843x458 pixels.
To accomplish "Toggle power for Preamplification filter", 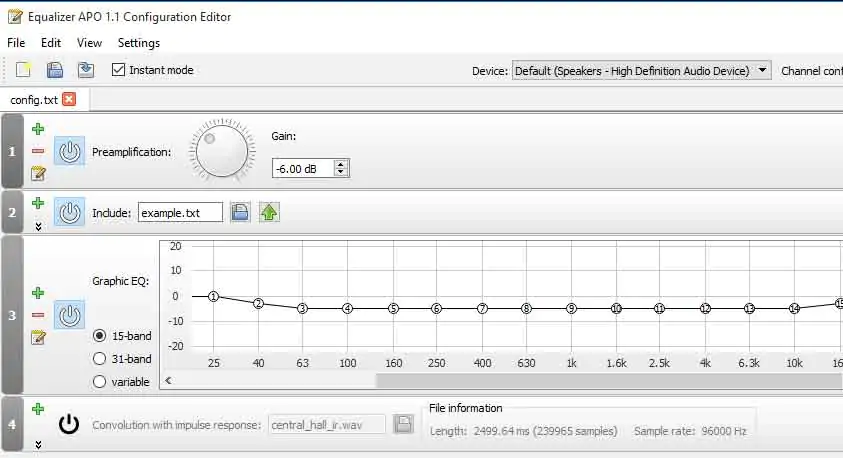I will [x=69, y=151].
